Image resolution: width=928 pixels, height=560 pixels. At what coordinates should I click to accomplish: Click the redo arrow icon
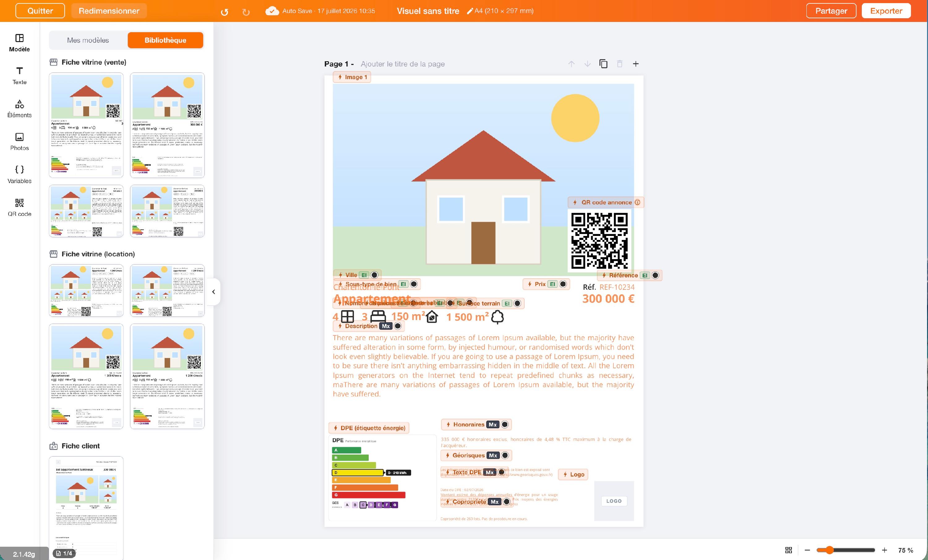[246, 12]
